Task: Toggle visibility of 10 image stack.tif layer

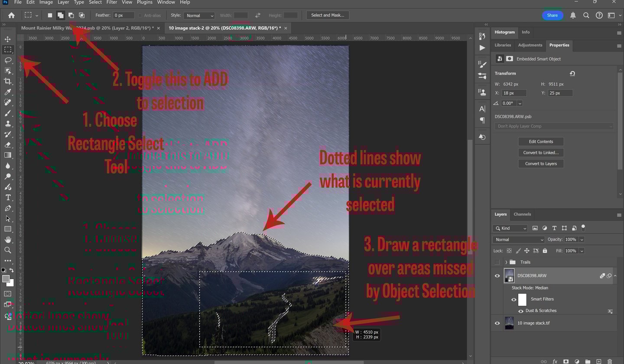Action: 497,323
